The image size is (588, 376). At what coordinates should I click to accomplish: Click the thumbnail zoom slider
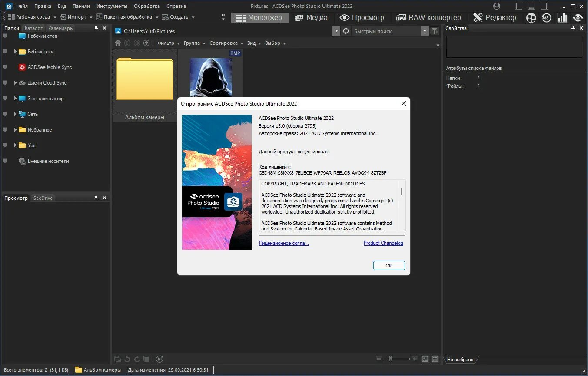pos(398,359)
